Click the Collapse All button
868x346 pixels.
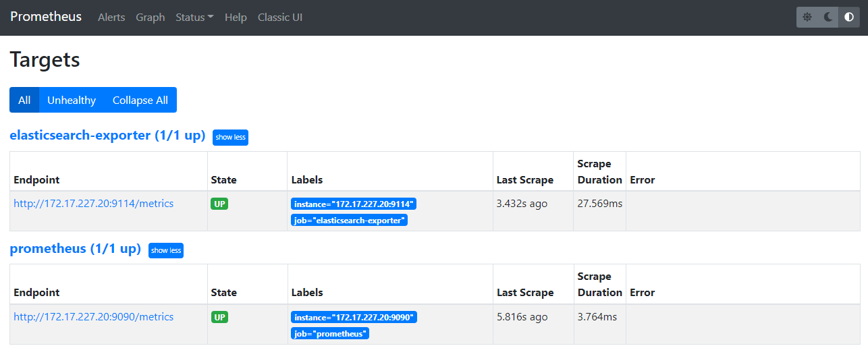140,100
